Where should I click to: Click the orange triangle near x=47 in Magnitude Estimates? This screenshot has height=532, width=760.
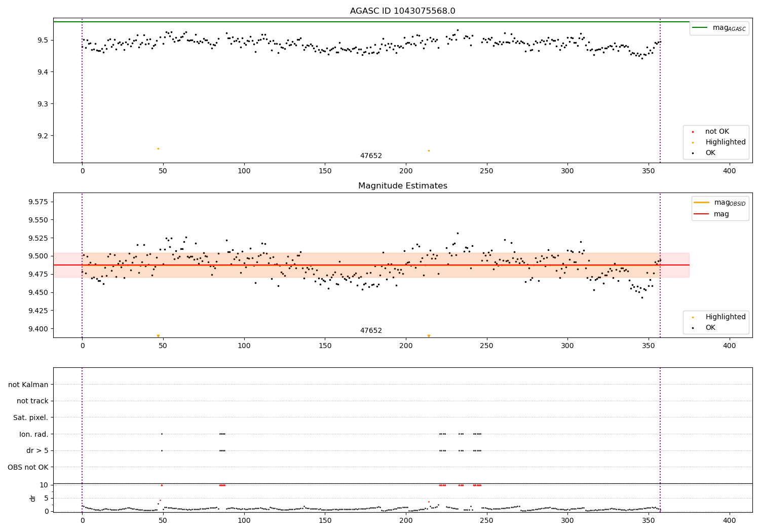158,336
